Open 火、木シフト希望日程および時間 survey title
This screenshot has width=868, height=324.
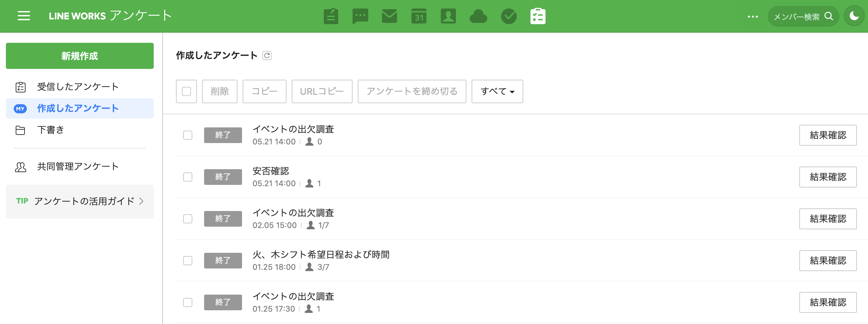coord(321,255)
